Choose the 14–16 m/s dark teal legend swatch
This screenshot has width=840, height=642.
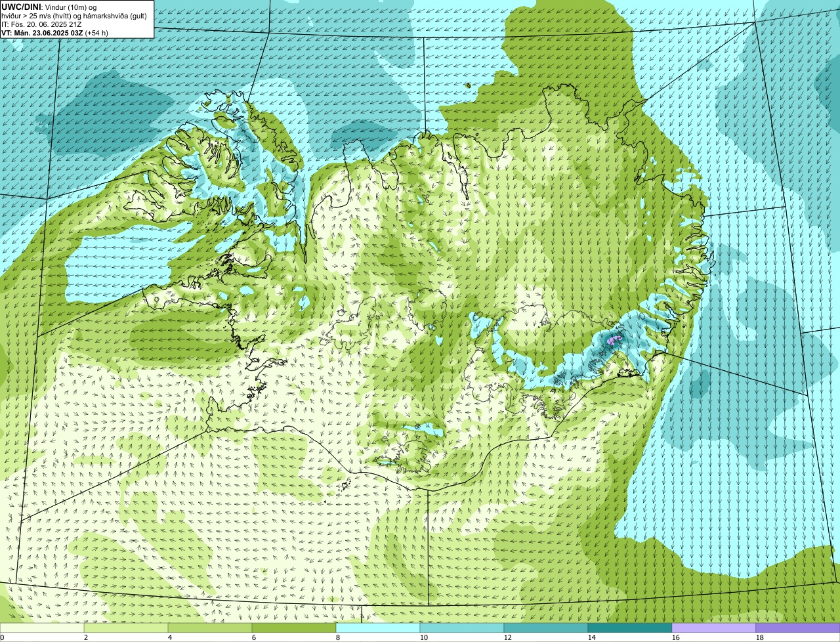click(x=630, y=628)
